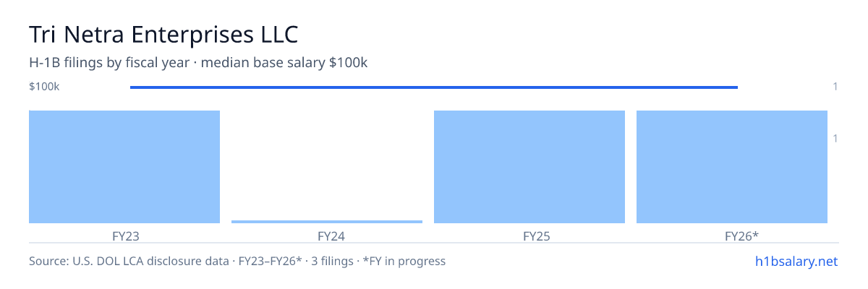Select the FY25 filings bar
868x289 pixels.
coord(529,167)
